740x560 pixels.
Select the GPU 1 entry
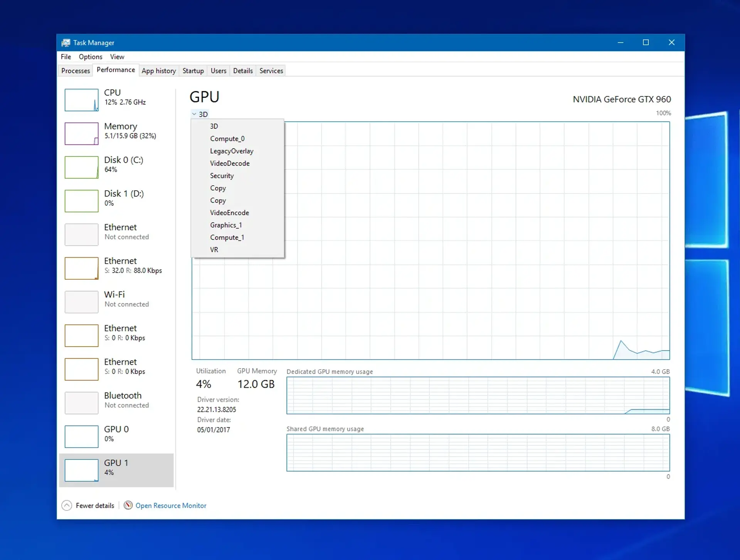pos(116,470)
